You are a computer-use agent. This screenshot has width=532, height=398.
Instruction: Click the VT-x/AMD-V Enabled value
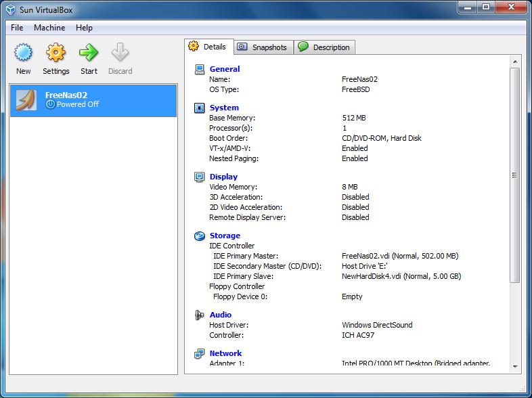pyautogui.click(x=355, y=148)
